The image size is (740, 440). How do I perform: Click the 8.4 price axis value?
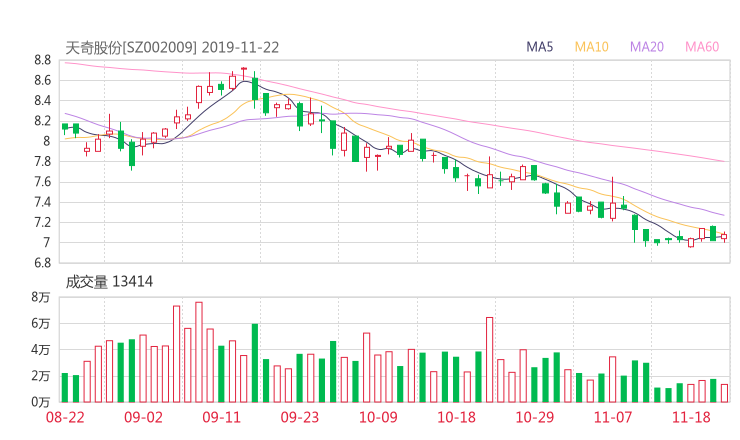(42, 101)
